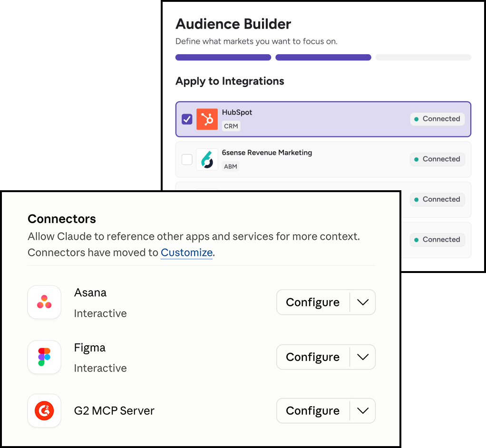Click the G2 MCP Server icon

[44, 410]
